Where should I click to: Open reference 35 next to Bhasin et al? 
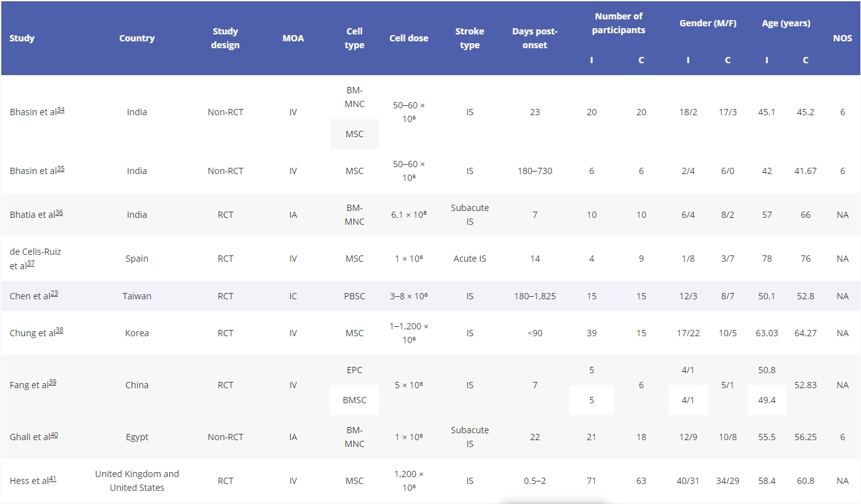click(61, 169)
